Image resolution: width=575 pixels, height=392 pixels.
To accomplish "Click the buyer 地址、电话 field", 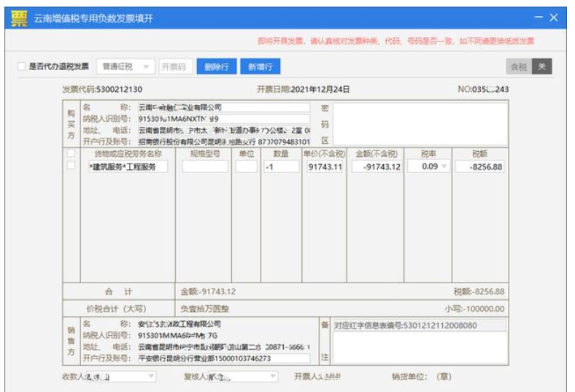I will click(x=224, y=130).
